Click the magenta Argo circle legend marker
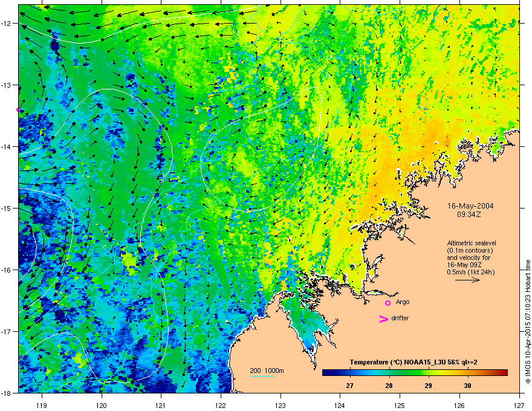The image size is (532, 411). click(x=388, y=303)
